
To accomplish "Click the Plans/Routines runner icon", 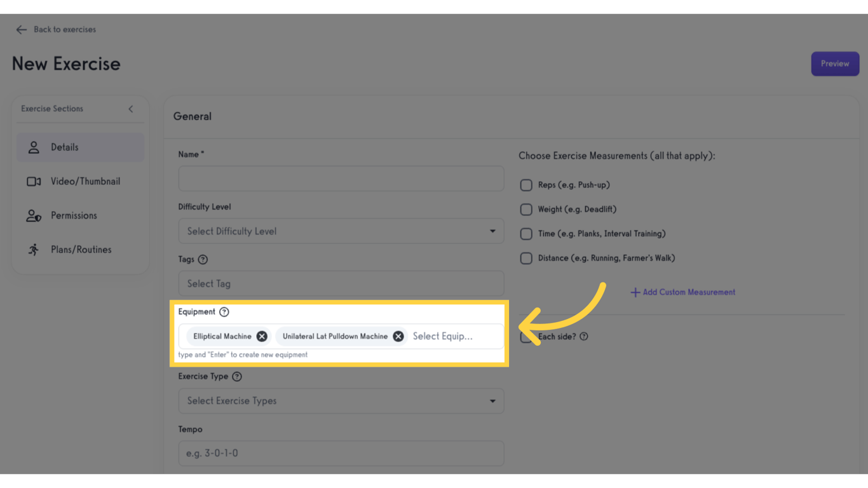I will point(34,249).
